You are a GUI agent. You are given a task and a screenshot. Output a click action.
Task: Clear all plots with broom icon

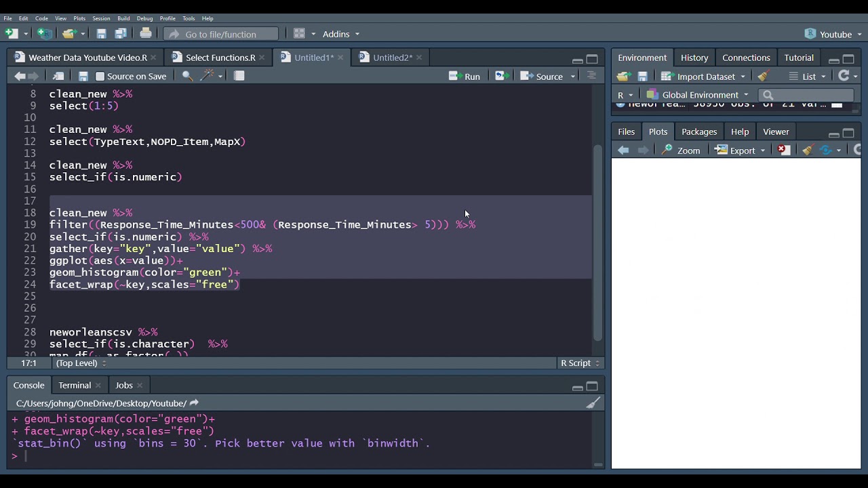(807, 150)
